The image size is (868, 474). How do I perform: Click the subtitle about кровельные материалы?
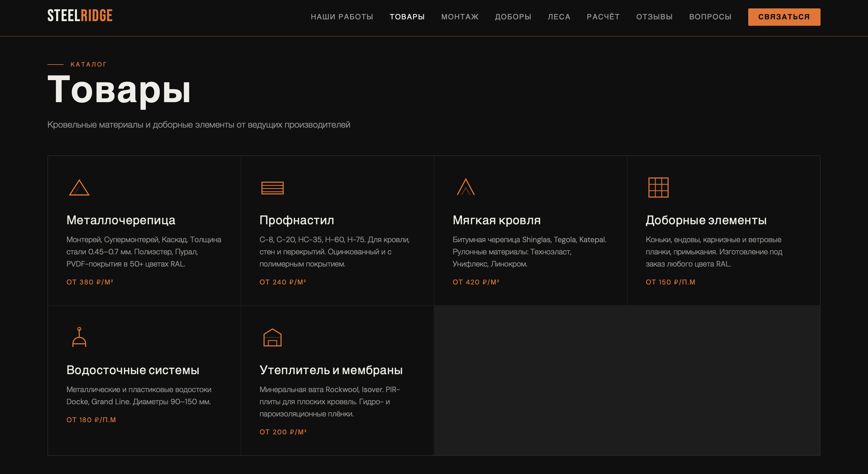pyautogui.click(x=199, y=125)
